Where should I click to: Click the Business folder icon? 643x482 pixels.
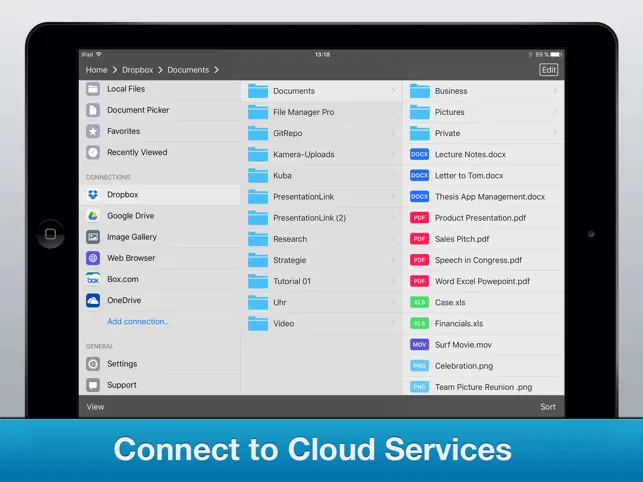[420, 91]
